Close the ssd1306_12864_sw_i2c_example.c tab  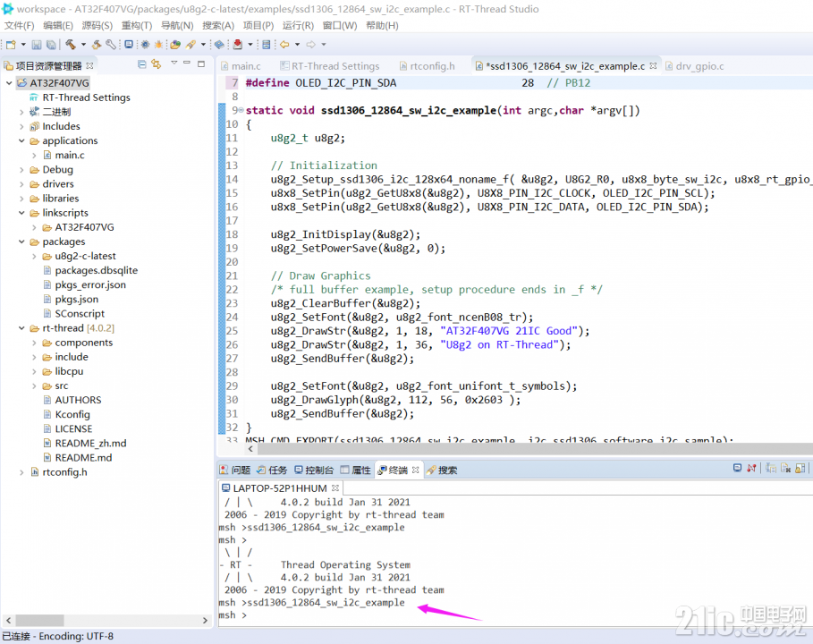coord(653,66)
